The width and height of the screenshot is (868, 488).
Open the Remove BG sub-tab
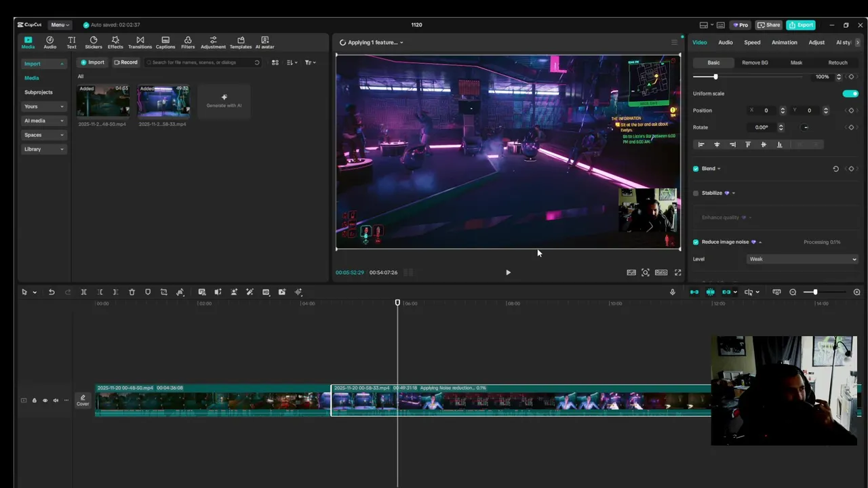click(x=755, y=62)
